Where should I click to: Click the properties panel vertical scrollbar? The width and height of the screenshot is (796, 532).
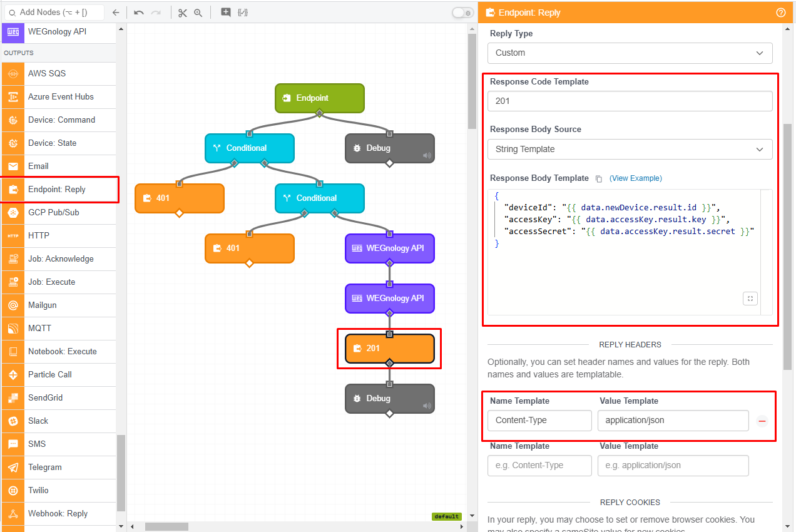(x=788, y=246)
